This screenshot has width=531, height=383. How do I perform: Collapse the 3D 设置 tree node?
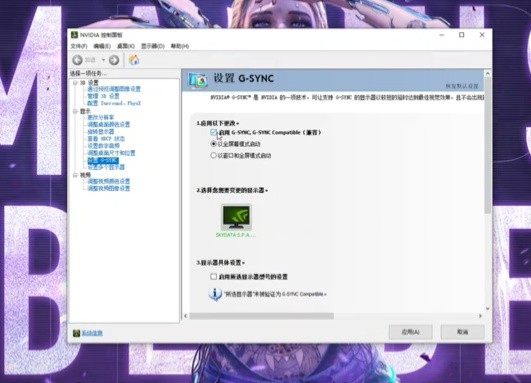click(x=75, y=83)
